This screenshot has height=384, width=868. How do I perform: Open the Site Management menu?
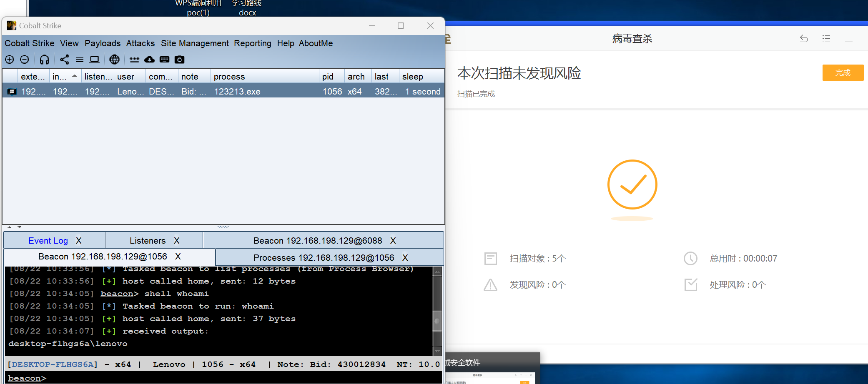click(x=195, y=43)
